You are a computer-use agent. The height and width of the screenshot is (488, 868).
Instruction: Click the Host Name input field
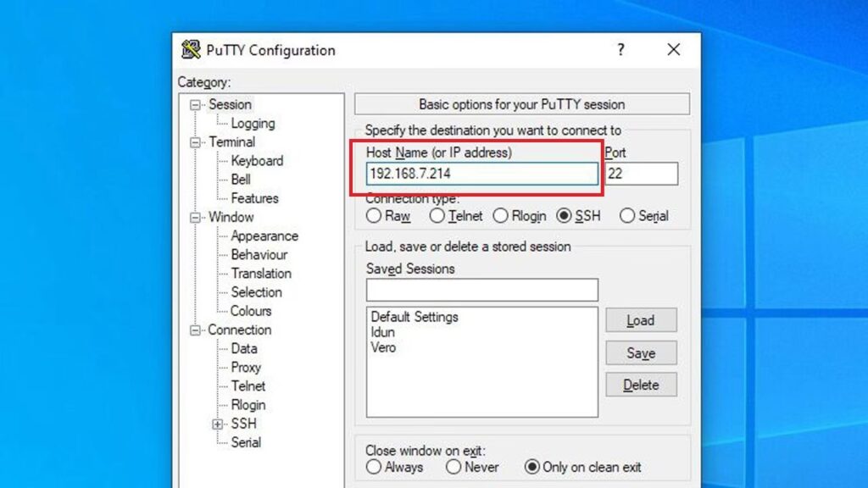coord(481,175)
